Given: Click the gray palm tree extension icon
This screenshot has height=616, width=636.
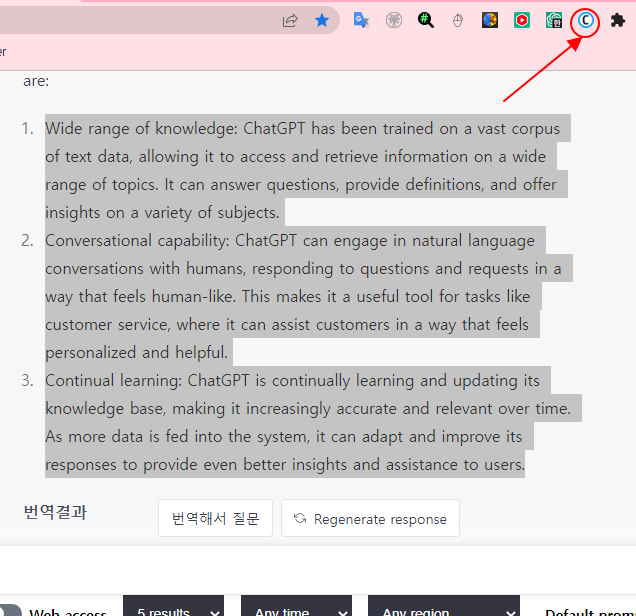Looking at the screenshot, I should click(393, 20).
